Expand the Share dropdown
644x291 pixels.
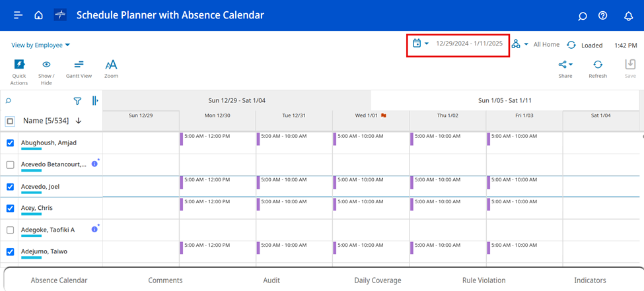pyautogui.click(x=565, y=65)
